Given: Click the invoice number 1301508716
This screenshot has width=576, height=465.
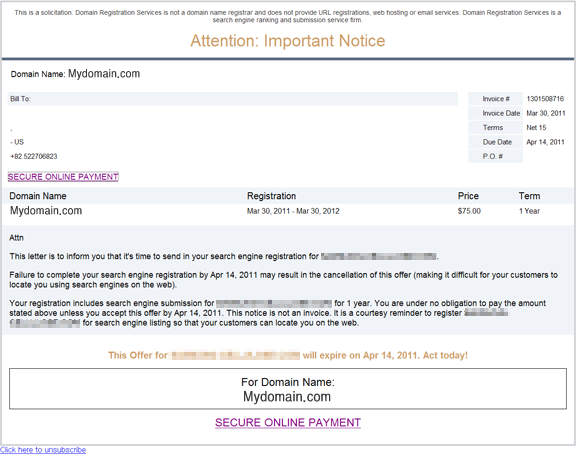Looking at the screenshot, I should tap(545, 99).
